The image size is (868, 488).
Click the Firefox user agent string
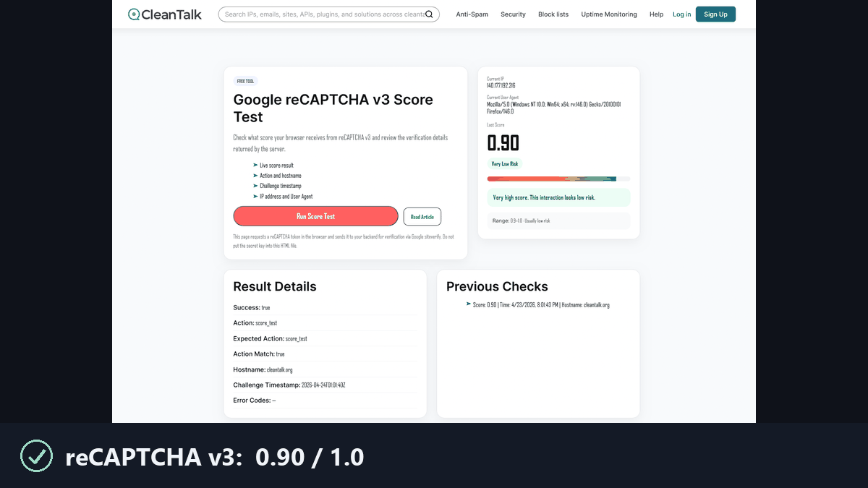pyautogui.click(x=553, y=108)
